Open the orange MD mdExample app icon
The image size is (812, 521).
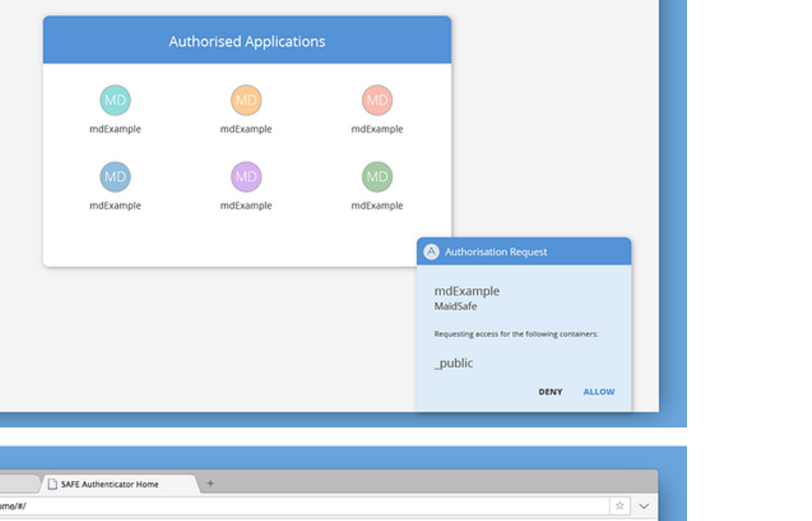(246, 100)
